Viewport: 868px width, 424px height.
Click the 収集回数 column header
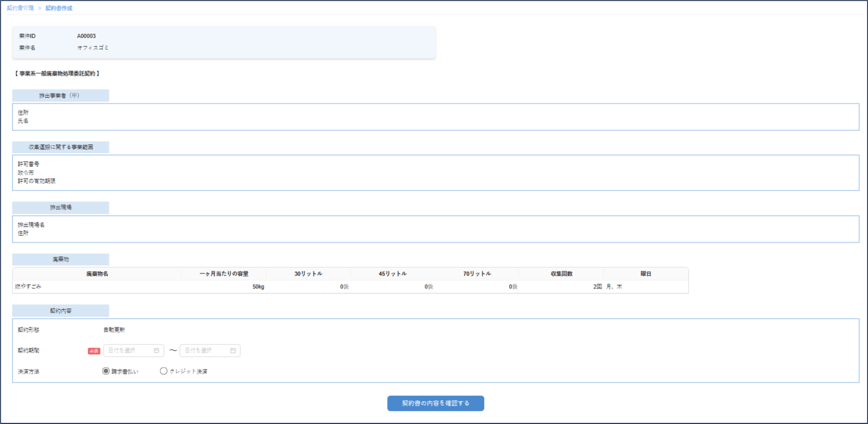coord(561,274)
